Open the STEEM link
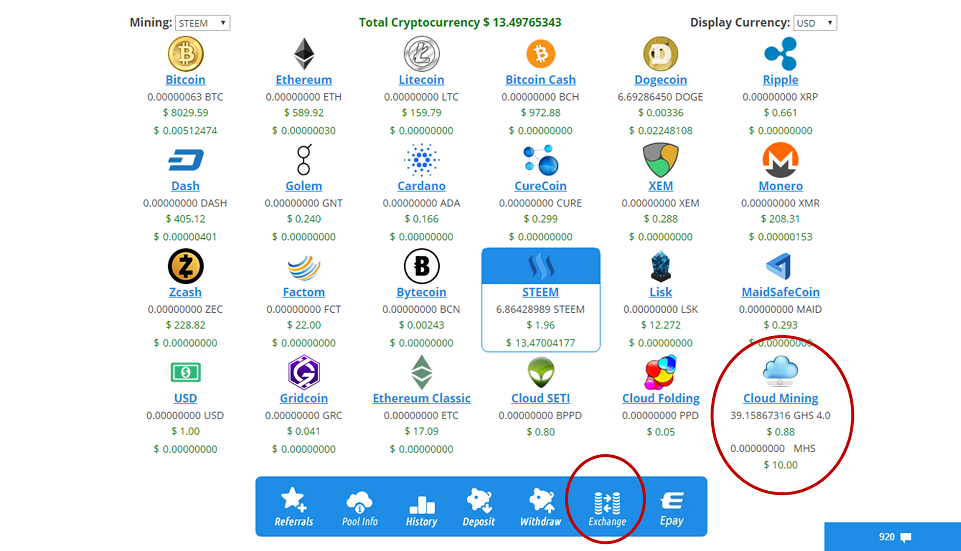 [541, 292]
